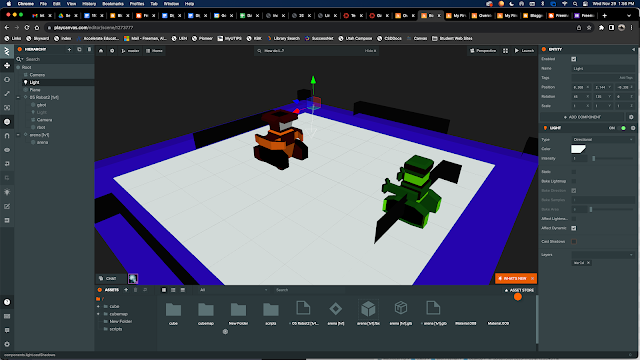The image size is (640, 360).
Task: Open the Bookmarks menu in menu bar
Action: (x=113, y=4)
